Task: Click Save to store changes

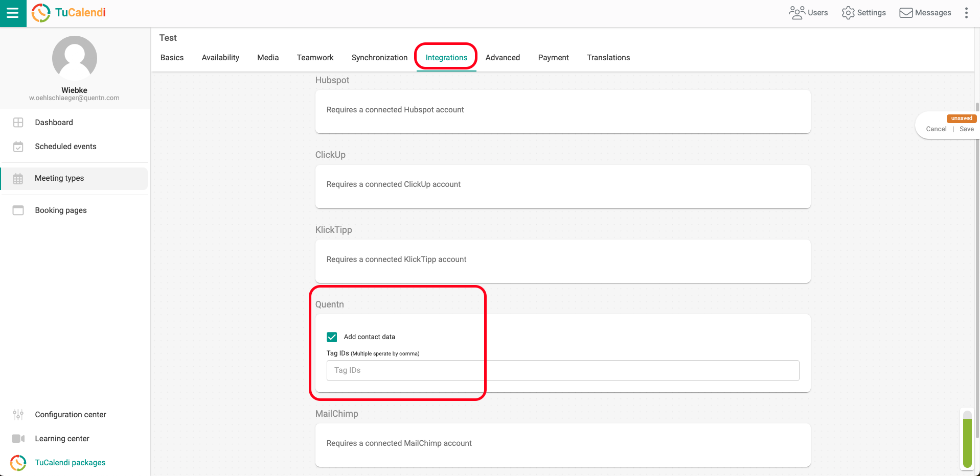Action: click(x=966, y=129)
